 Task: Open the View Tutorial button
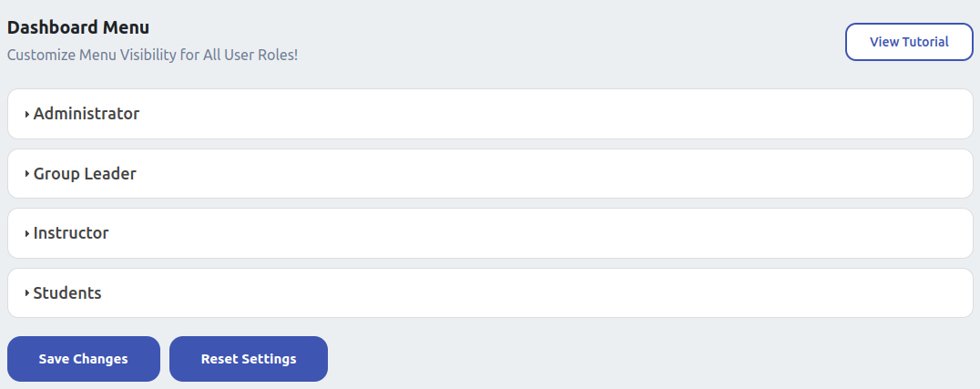tap(909, 42)
